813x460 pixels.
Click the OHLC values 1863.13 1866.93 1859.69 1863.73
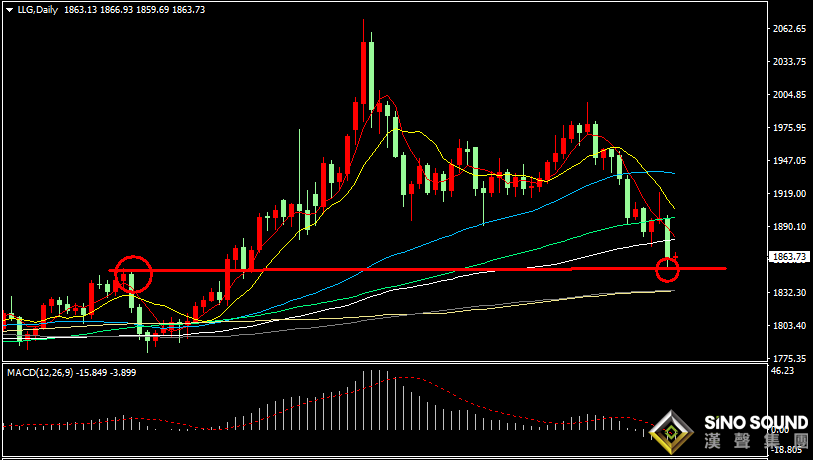[134, 10]
